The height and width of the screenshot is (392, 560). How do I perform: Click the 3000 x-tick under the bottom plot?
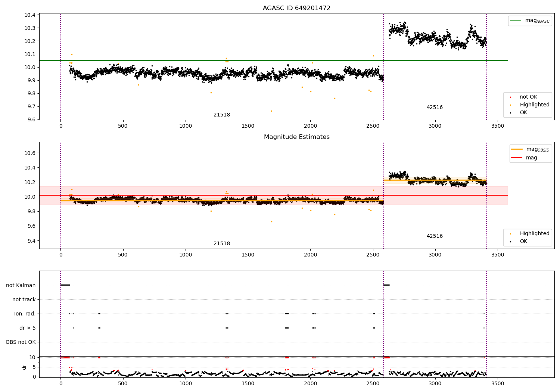coord(435,384)
